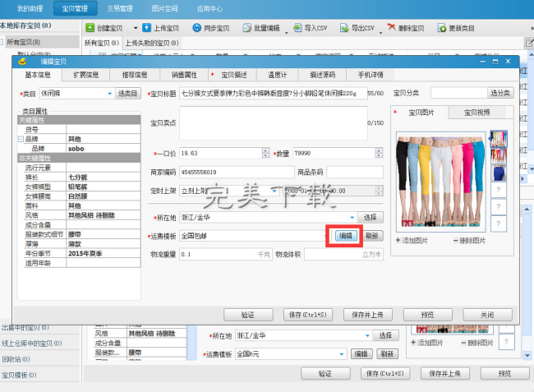Open the 我的助理 top menu
Viewport: 534px width, 392px height.
30,8
